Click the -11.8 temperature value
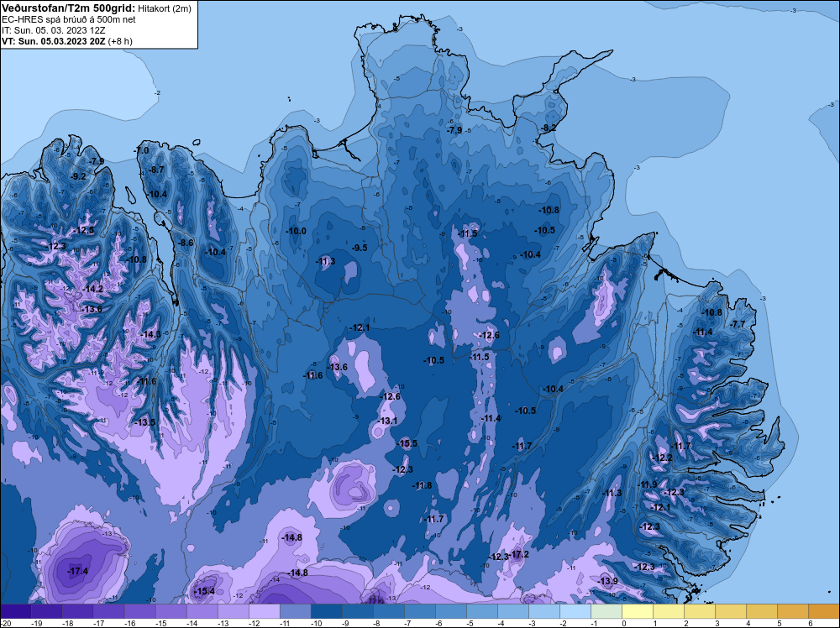 (423, 485)
